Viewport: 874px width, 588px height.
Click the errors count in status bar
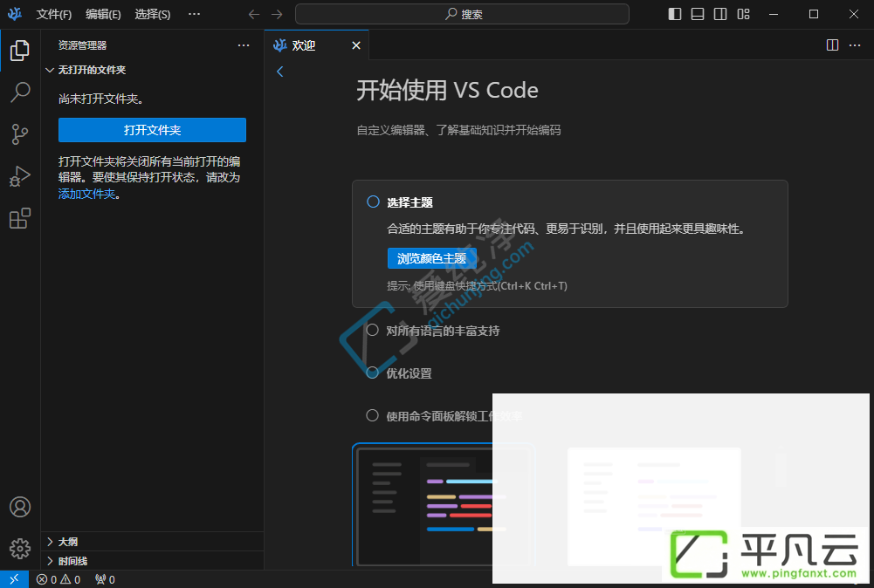tap(47, 579)
